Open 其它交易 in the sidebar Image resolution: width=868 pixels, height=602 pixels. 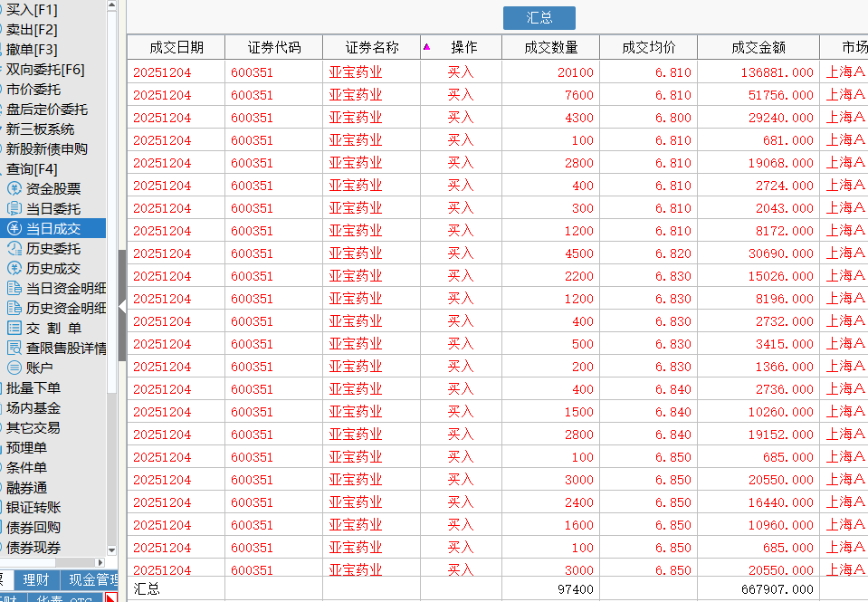(33, 428)
